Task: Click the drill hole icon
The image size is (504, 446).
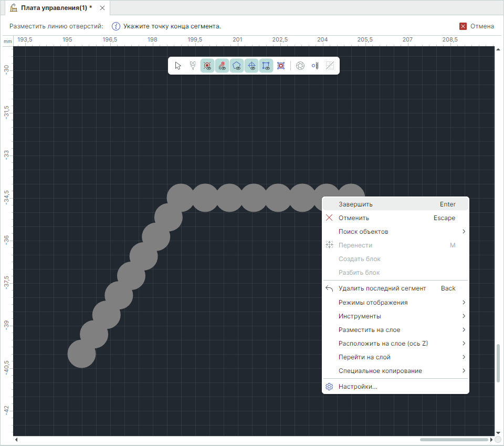Action: pos(315,66)
